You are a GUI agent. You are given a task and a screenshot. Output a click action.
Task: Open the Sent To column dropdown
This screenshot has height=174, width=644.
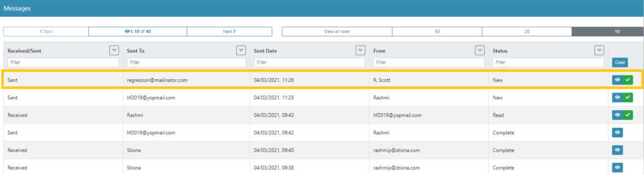pyautogui.click(x=241, y=50)
